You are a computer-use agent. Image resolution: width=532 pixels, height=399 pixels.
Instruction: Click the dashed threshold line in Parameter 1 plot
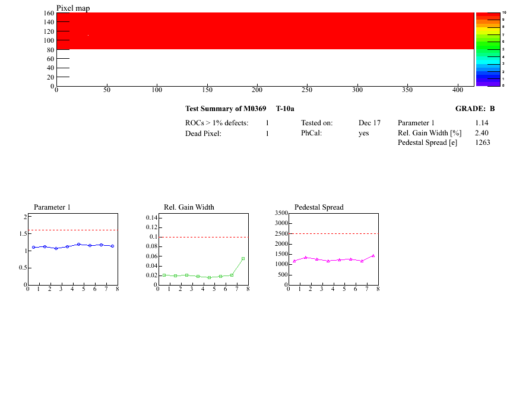point(71,230)
